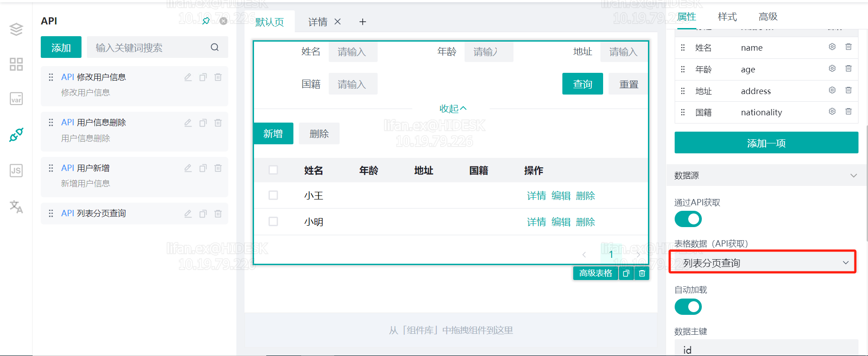Click the 添加一项 button
Screen dimensions: 868x356
pyautogui.click(x=766, y=142)
